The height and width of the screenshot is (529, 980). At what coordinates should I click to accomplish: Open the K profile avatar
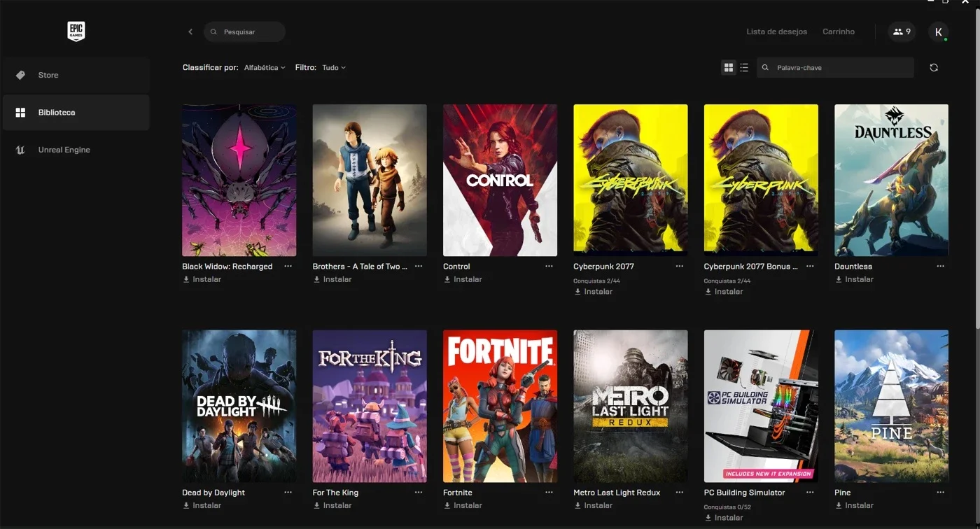point(939,31)
